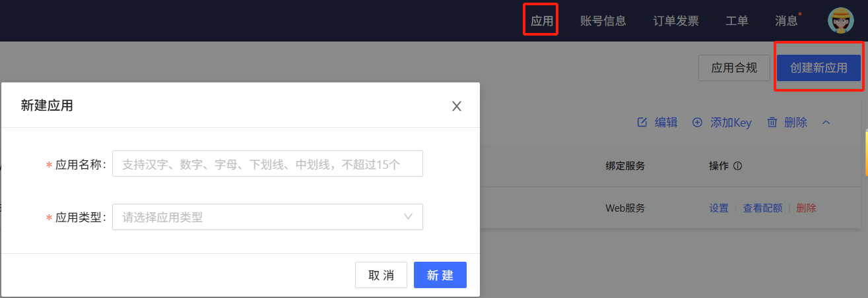Click the 创建新应用 button

click(x=818, y=68)
